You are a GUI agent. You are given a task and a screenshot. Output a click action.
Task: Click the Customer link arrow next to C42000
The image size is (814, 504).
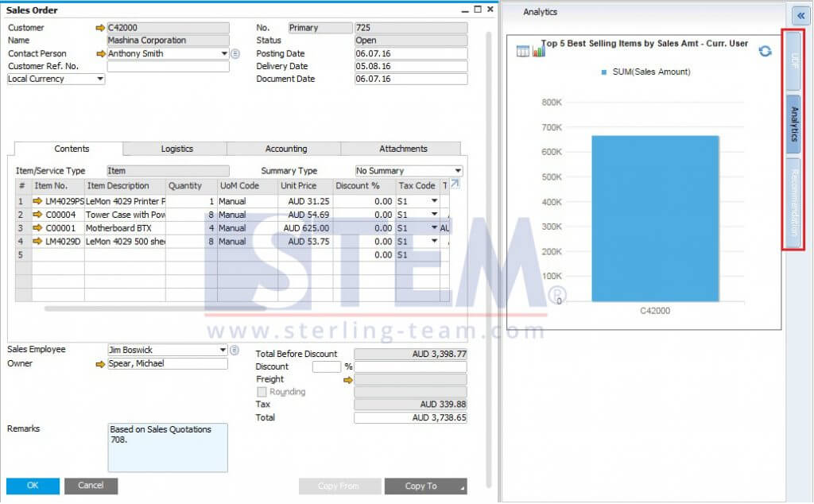(100, 28)
